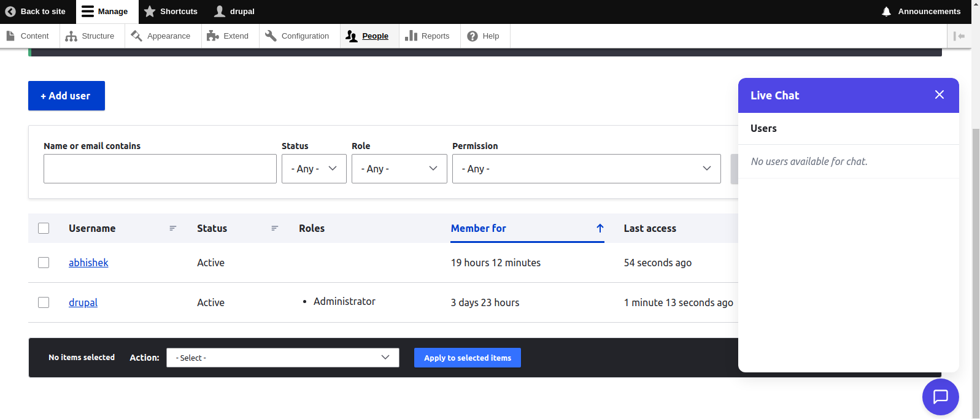Check the box for user abhishek

tap(44, 263)
